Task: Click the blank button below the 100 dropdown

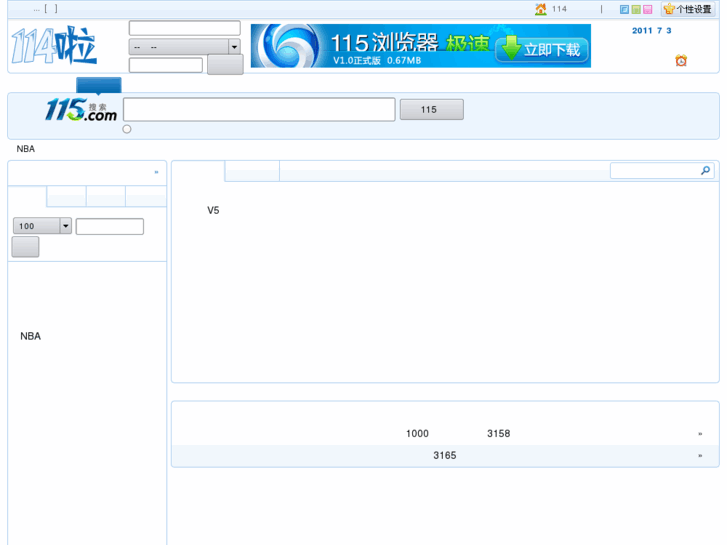Action: 26,246
